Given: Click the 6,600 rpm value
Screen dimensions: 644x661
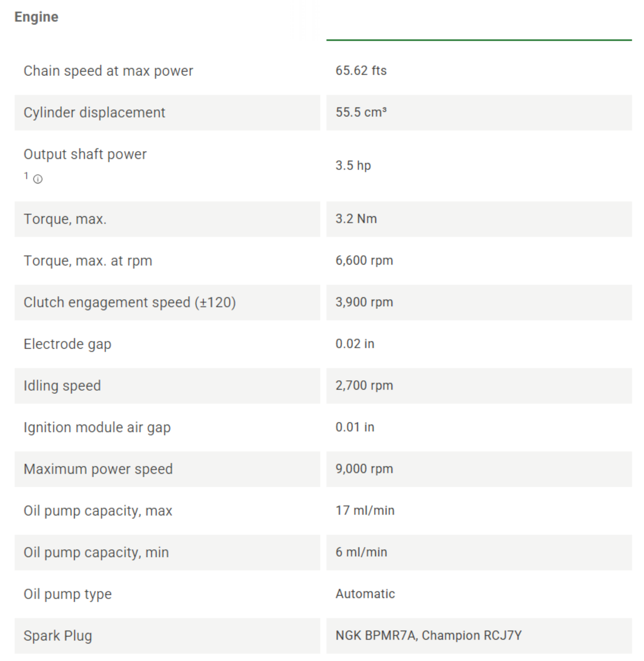Looking at the screenshot, I should tap(364, 261).
